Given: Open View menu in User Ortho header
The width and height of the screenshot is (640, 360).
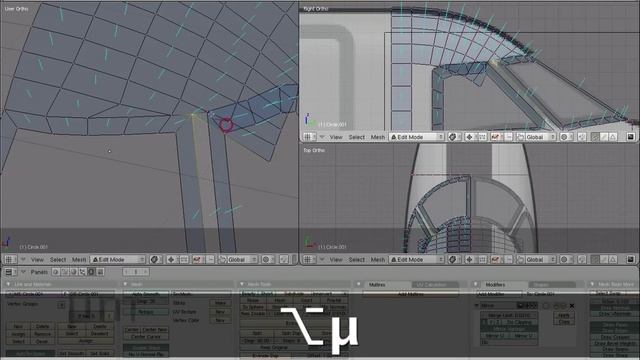Looking at the screenshot, I should 37,260.
